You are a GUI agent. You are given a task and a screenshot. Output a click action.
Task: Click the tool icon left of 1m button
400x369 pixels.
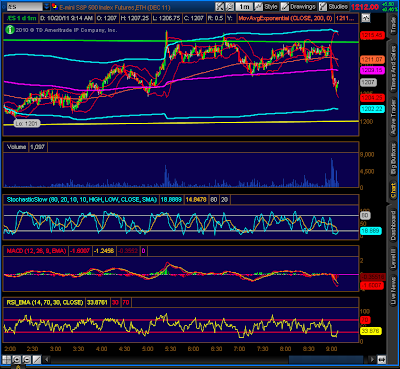[x=230, y=6]
